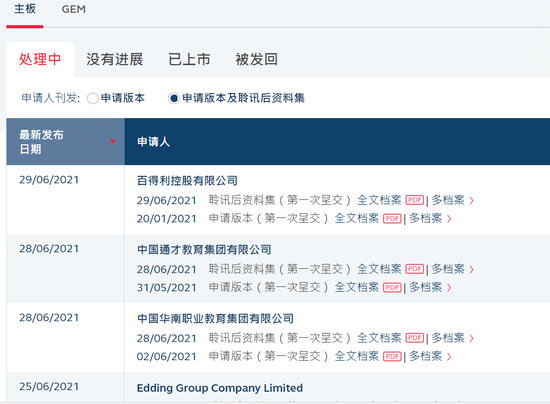Click the 最新发布日期 column header text

point(41,142)
